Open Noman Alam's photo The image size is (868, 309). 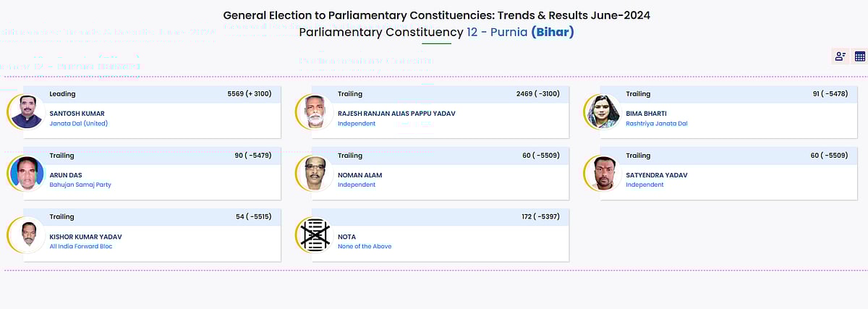[315, 174]
